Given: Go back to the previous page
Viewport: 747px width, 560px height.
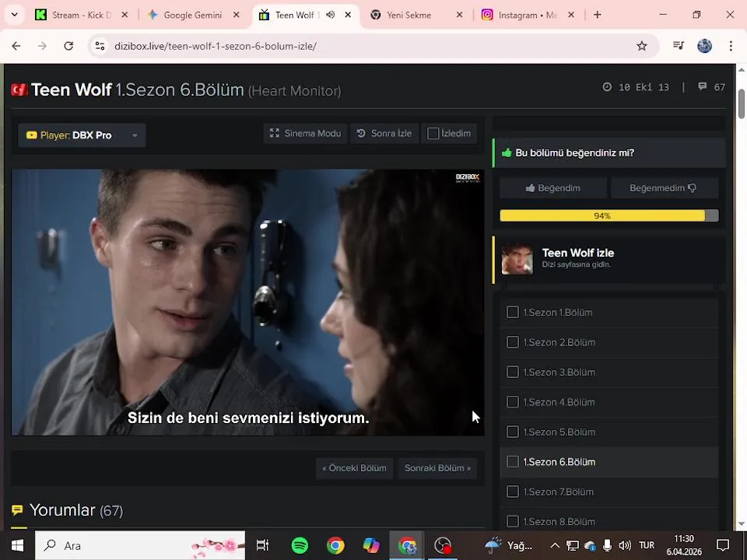Looking at the screenshot, I should pyautogui.click(x=16, y=46).
